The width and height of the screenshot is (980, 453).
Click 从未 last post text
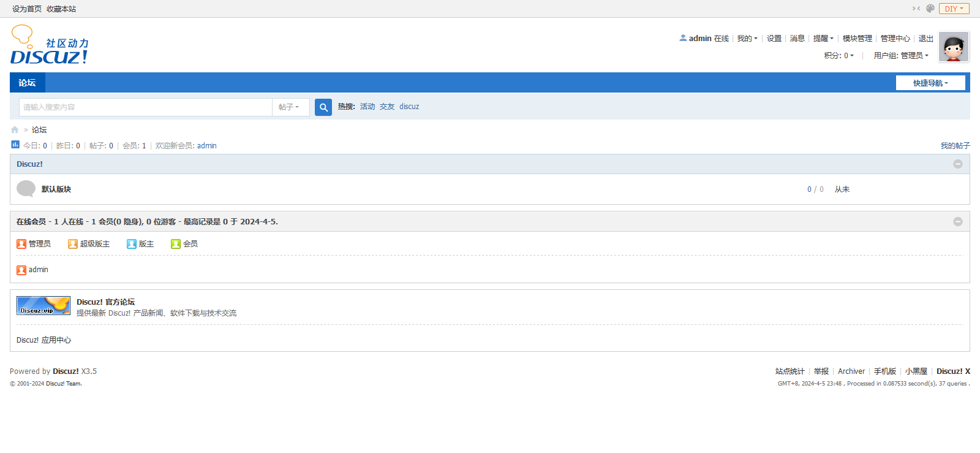(842, 189)
